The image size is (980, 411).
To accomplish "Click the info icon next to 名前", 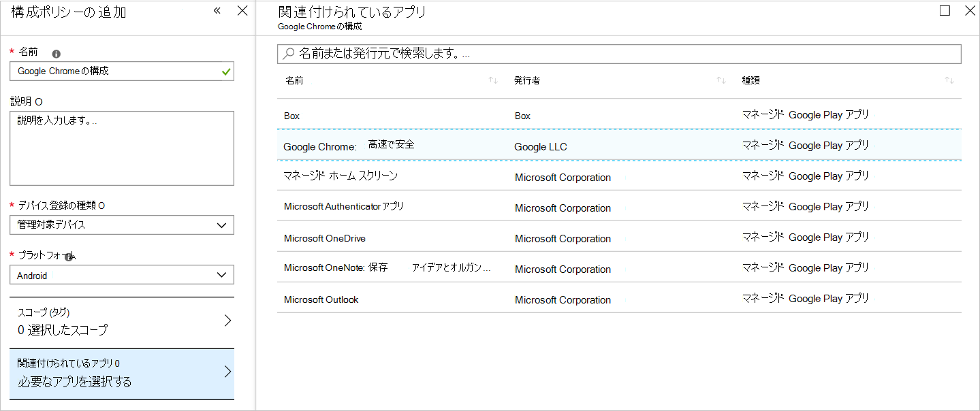I will (57, 53).
